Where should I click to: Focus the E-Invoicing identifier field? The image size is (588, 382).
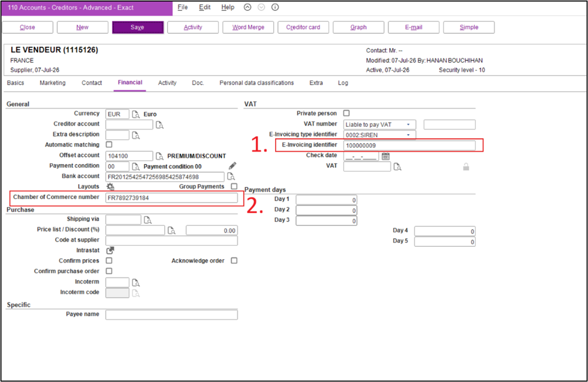(x=409, y=145)
